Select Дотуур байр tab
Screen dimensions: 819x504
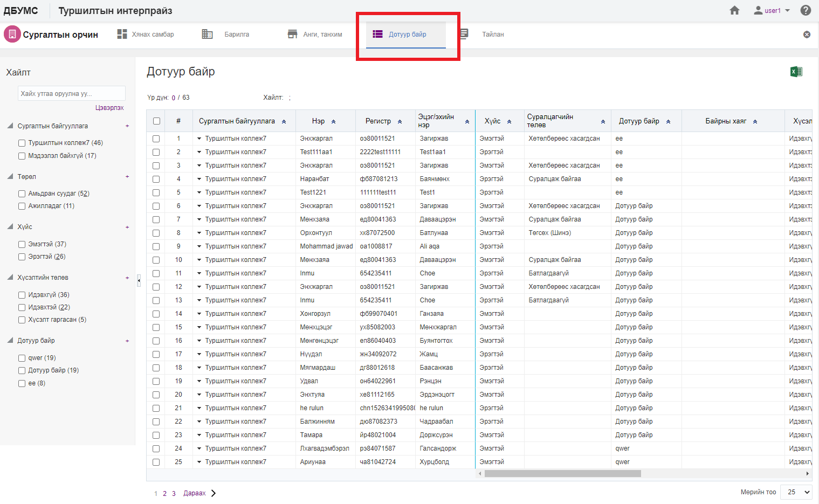(406, 34)
